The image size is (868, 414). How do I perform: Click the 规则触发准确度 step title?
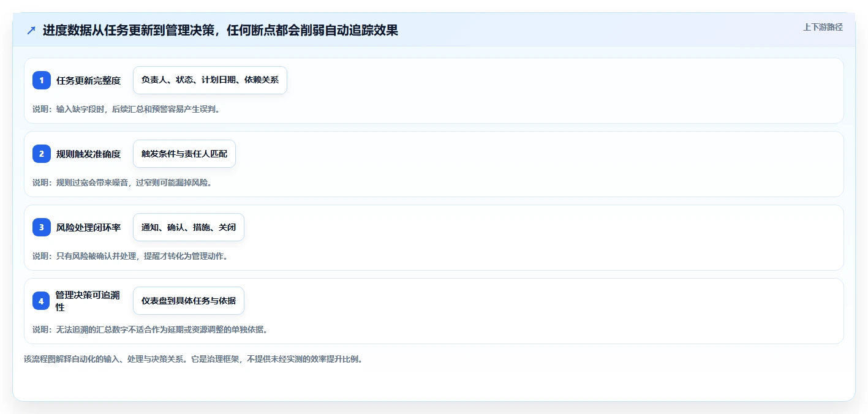click(x=88, y=154)
